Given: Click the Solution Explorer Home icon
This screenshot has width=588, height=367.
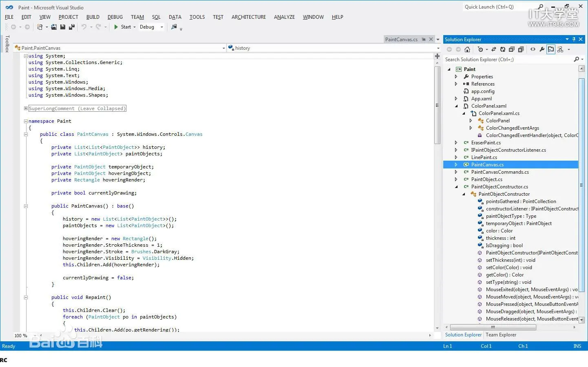Looking at the screenshot, I should tap(467, 49).
